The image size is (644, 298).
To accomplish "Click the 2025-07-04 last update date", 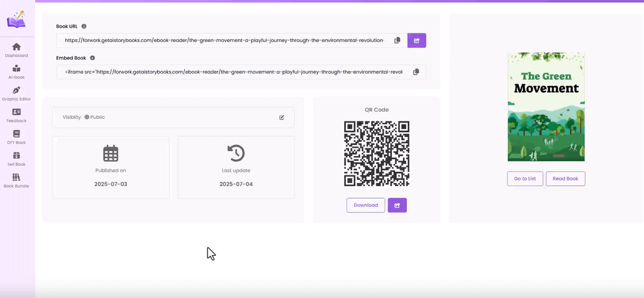I will coord(236,184).
